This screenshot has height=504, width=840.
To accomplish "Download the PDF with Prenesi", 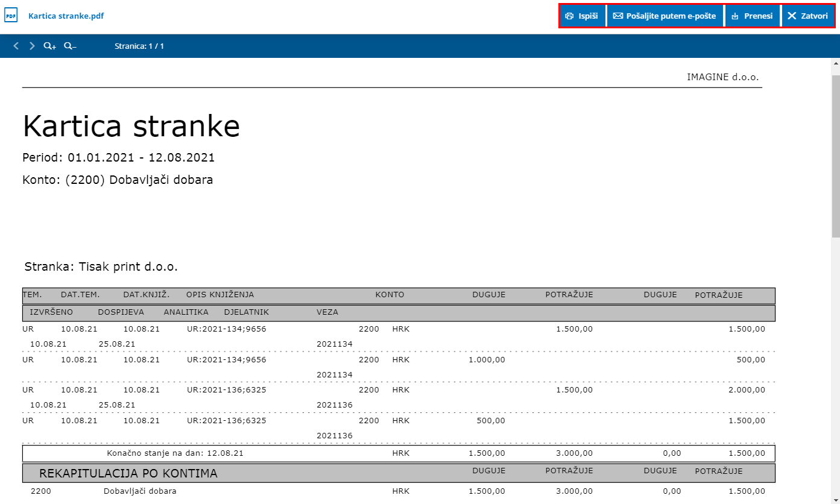I will 752,16.
